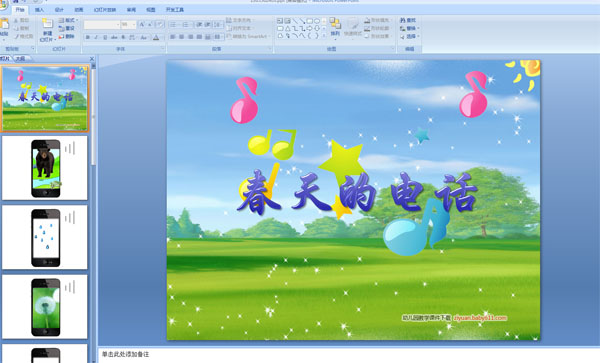Screen dimensions: 600x363
Task: Open the font size dropdown
Action: coord(134,25)
